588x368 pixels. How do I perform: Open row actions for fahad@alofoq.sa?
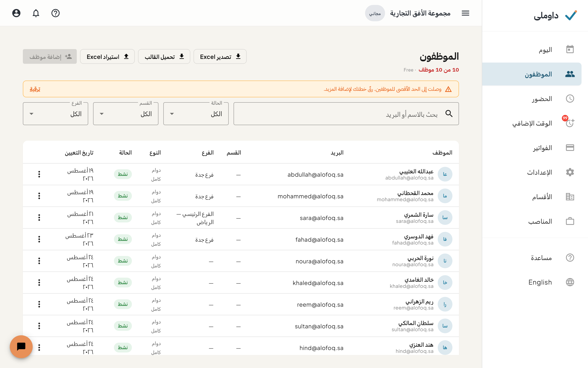[39, 239]
